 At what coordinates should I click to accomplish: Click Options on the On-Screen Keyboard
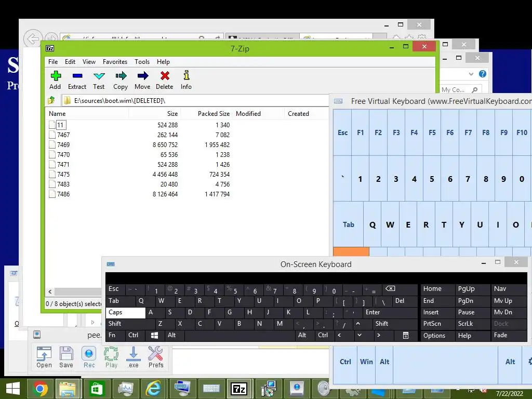point(437,335)
